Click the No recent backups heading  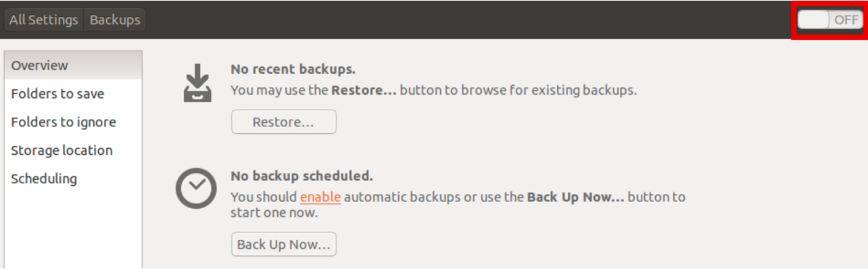293,69
